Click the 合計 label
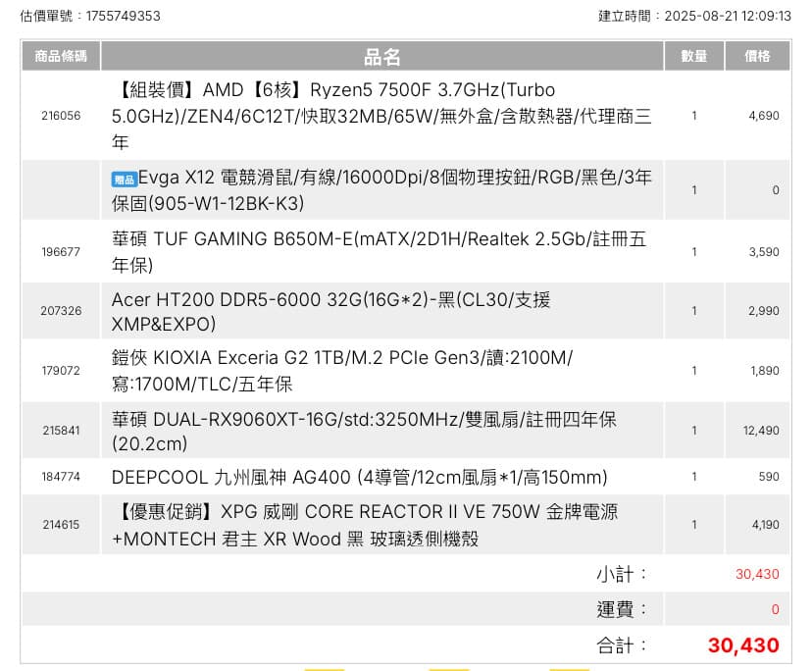812x671 pixels. [x=622, y=645]
